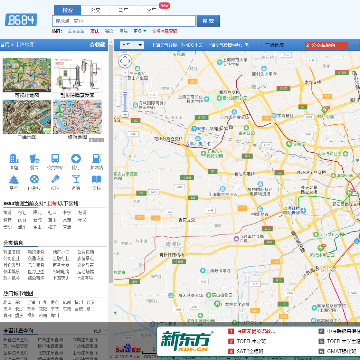Viewport: 360px width, 360px height.
Task: Open the map type dropdown in map header
Action: tap(132, 45)
